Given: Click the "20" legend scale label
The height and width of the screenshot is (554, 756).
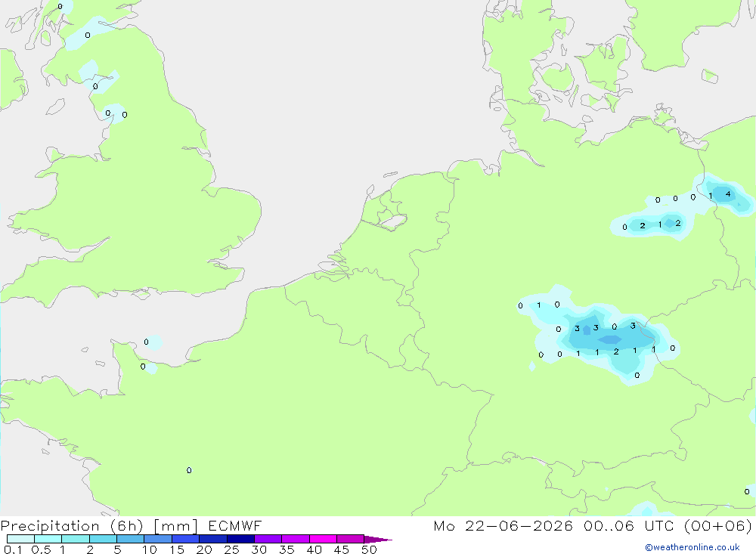Looking at the screenshot, I should click(x=204, y=549).
